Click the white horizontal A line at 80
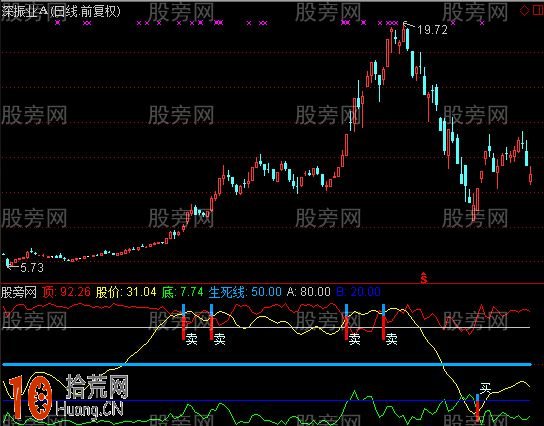The width and height of the screenshot is (544, 426). [266, 327]
